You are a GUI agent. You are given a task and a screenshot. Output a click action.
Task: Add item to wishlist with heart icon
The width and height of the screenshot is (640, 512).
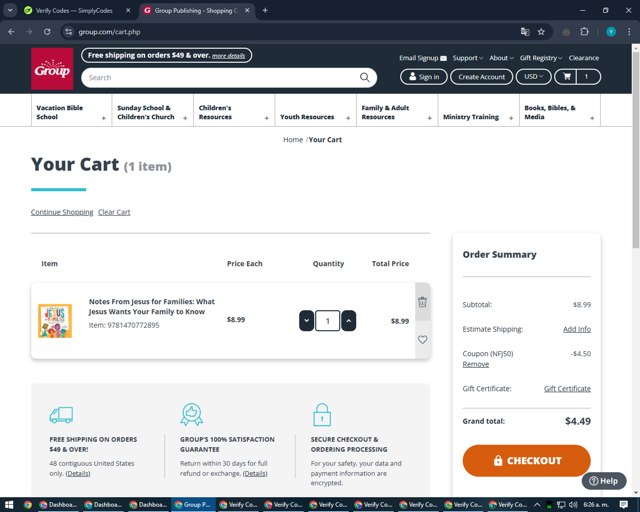click(x=422, y=340)
